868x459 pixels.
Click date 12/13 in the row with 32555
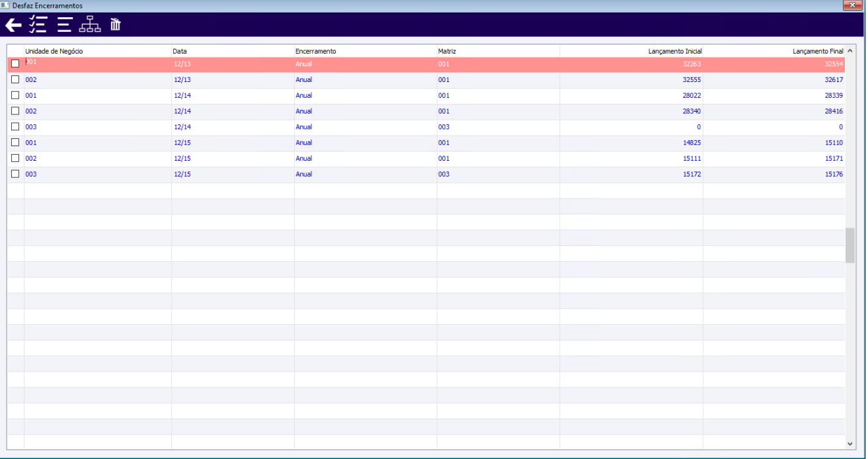(233, 80)
